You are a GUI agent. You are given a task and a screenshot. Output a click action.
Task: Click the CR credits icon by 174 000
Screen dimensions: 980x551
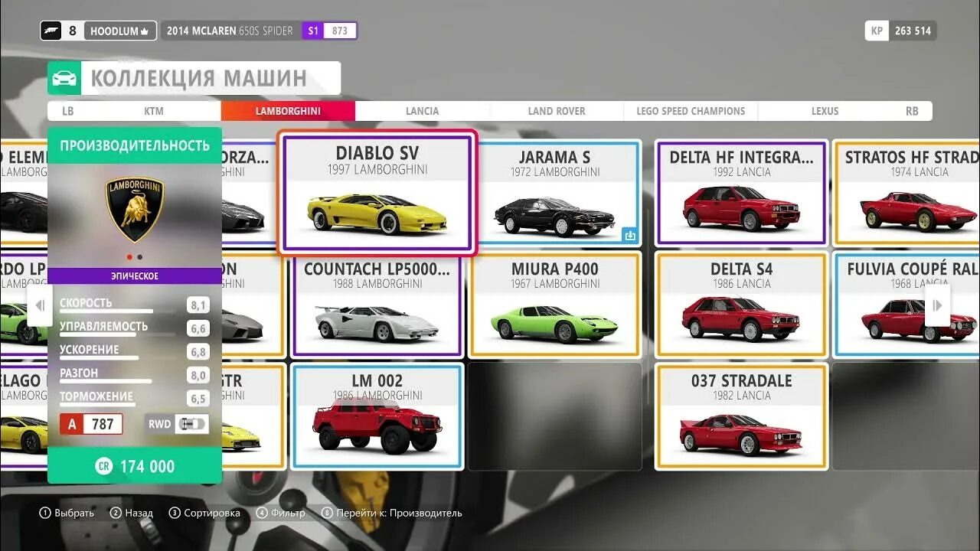(103, 466)
